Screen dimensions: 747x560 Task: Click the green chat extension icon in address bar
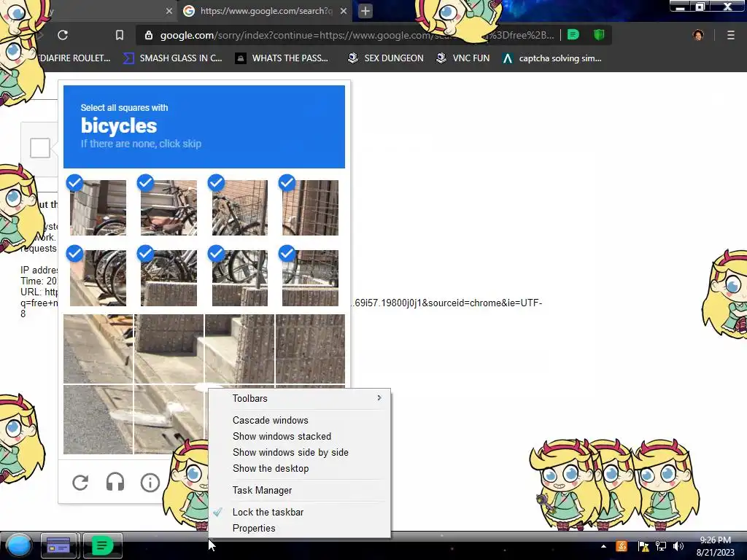tap(573, 34)
